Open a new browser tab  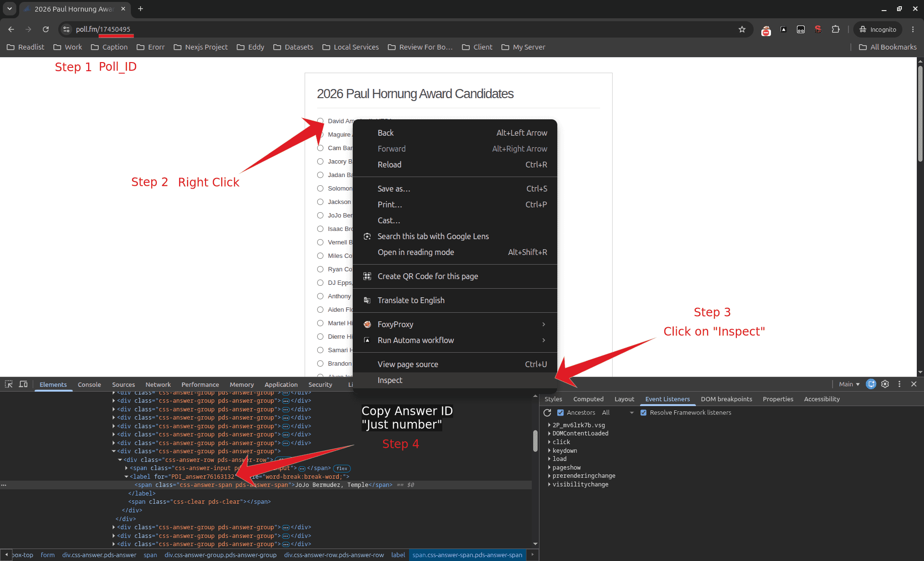coord(141,9)
